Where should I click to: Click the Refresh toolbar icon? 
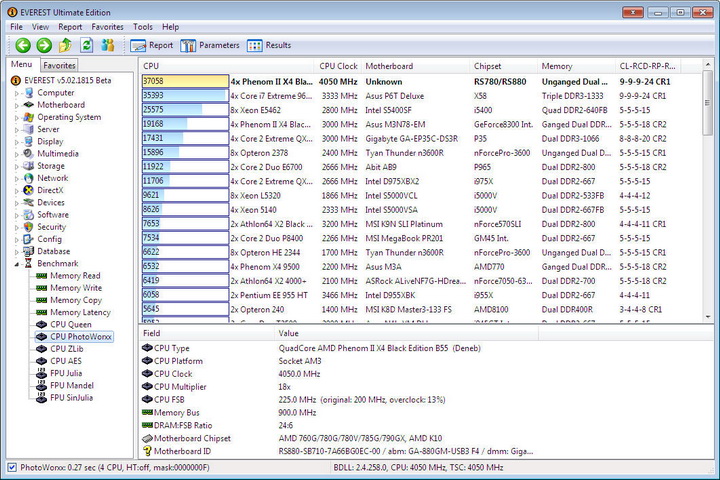click(86, 45)
